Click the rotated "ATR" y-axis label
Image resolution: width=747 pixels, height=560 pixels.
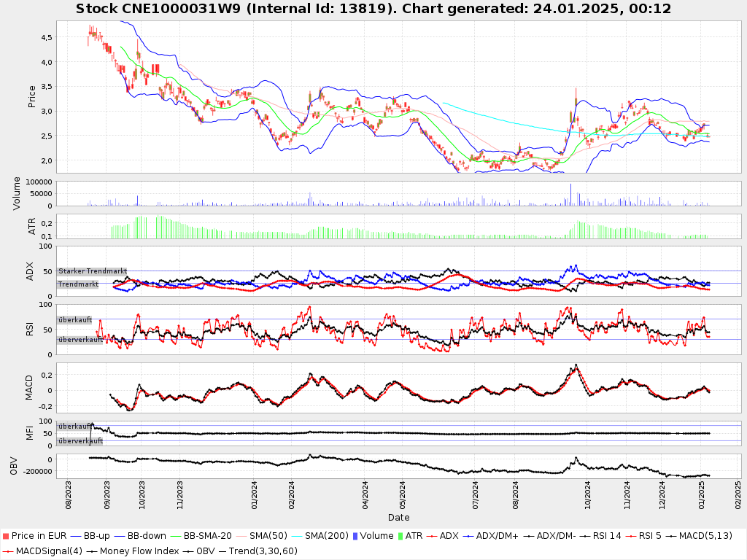tap(32, 226)
